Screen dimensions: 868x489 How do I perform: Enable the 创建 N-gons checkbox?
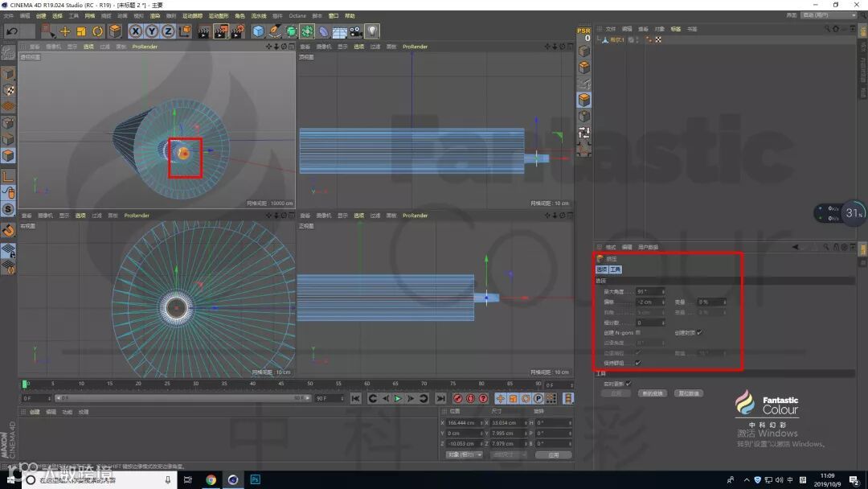tap(638, 332)
